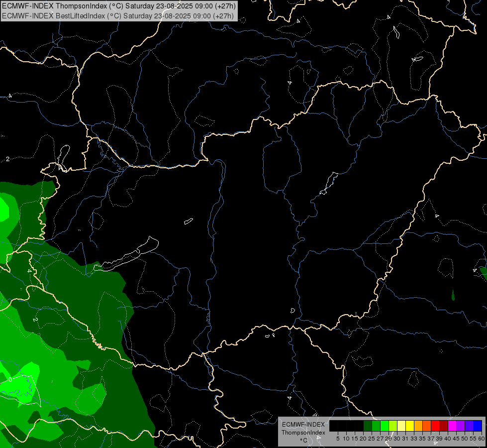Click the purple 45-50 legend swatch
487x448 pixels.
click(x=461, y=426)
